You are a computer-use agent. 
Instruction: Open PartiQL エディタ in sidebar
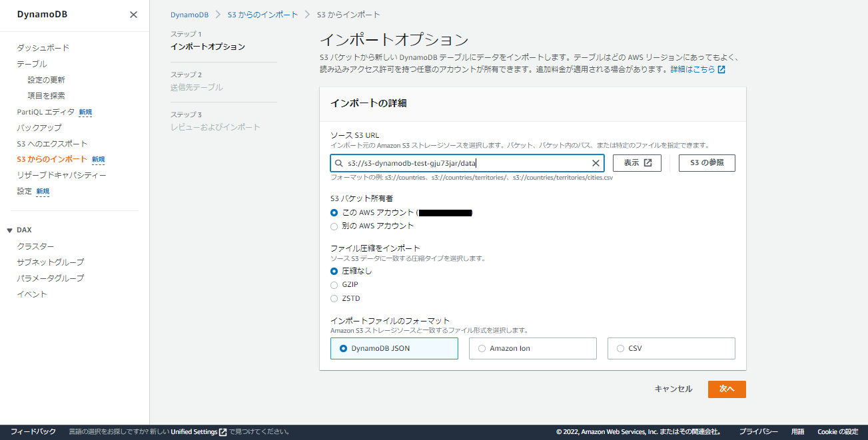coord(46,112)
